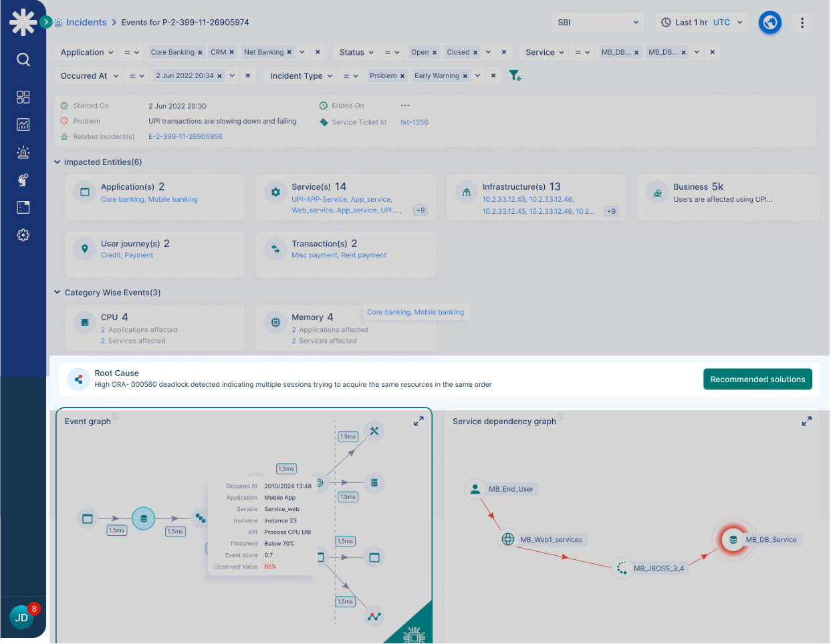The image size is (831, 644).
Task: Select MB_DB_Service node in dependency graph
Action: coord(733,540)
